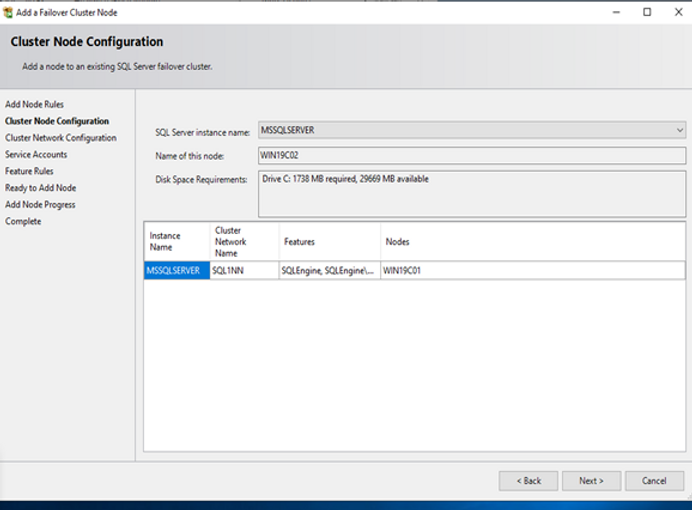Jump to Ready to Add Node step

[x=40, y=188]
